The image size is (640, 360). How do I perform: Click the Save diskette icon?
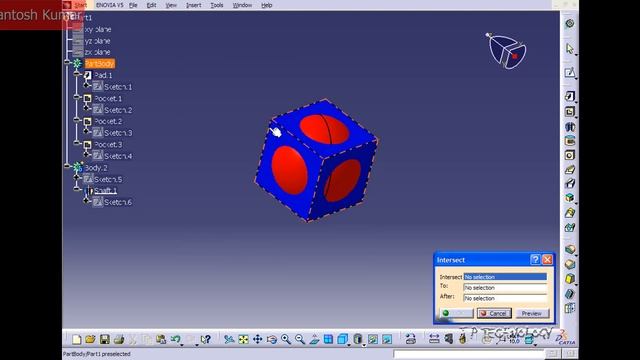coord(104,339)
